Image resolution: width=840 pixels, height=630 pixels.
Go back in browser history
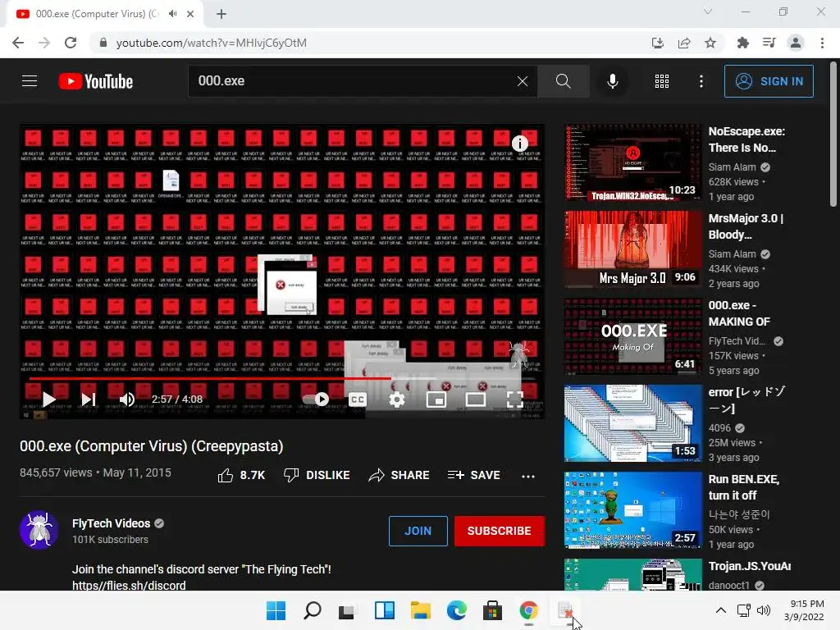(18, 43)
